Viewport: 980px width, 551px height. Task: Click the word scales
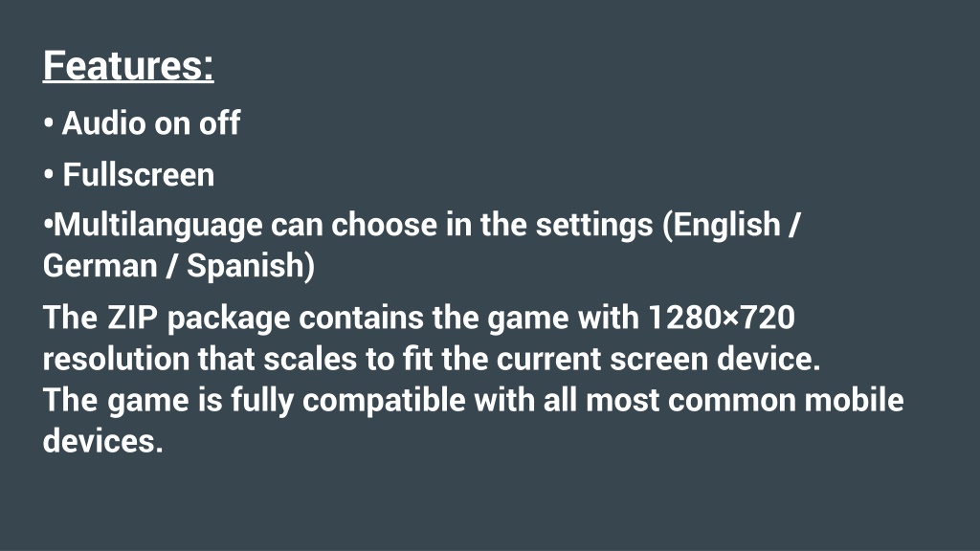click(x=311, y=360)
